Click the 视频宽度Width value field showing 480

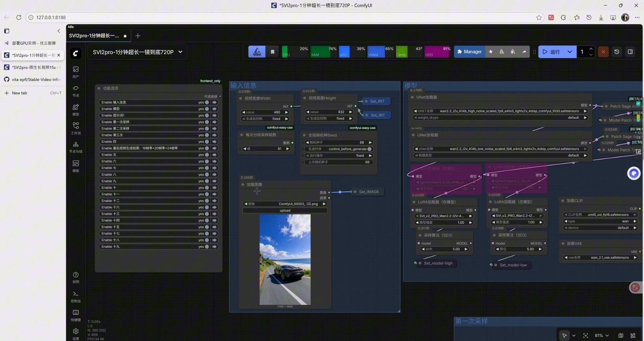click(265, 112)
